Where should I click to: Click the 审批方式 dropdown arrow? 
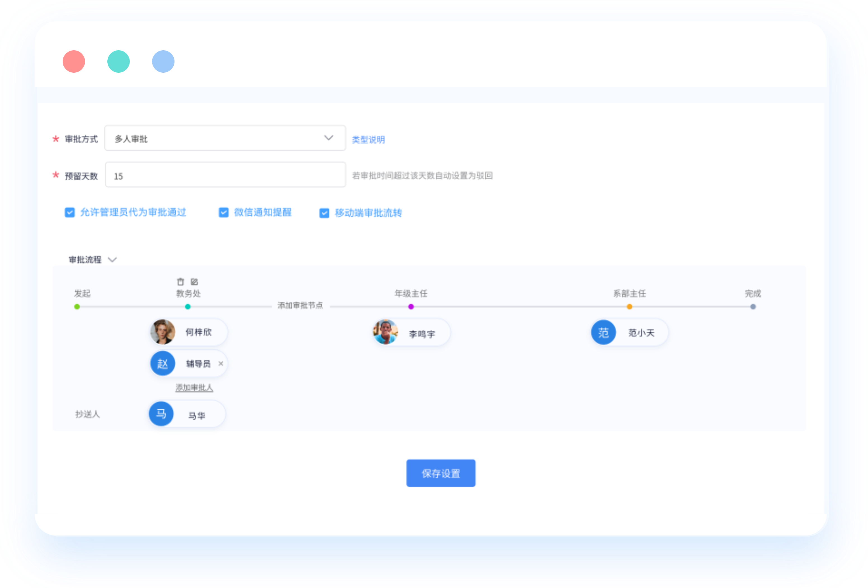(328, 138)
